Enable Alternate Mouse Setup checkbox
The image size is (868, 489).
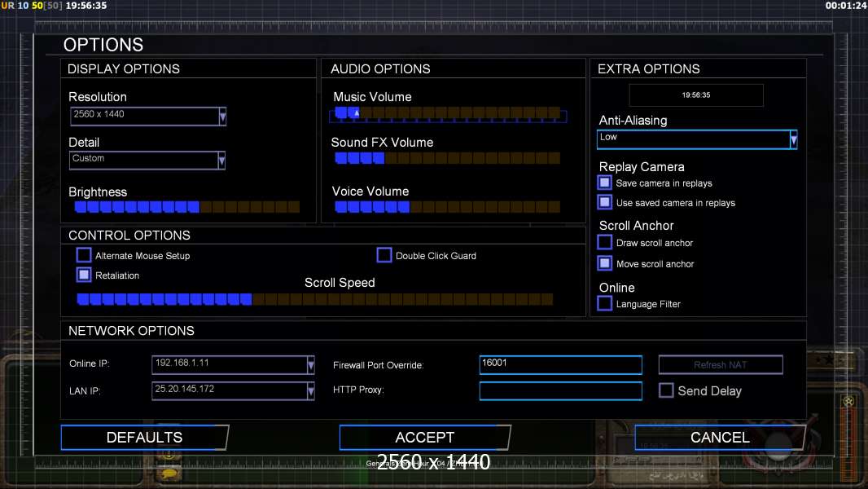pyautogui.click(x=84, y=256)
